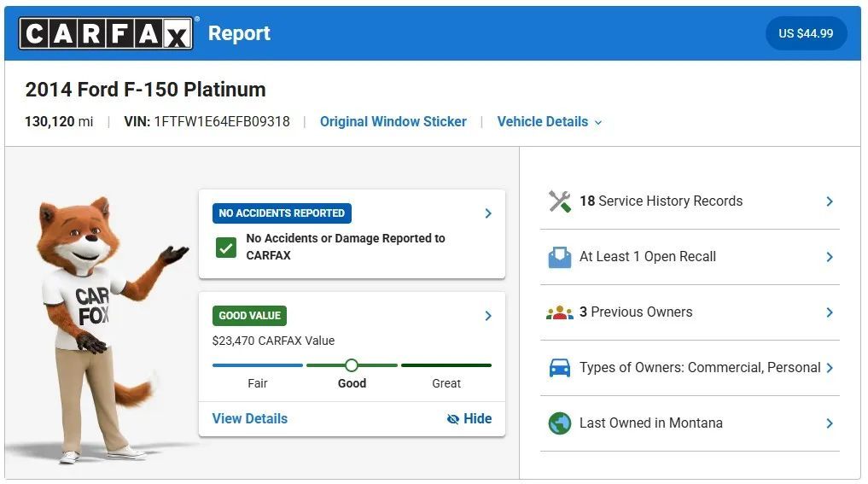Click the blue car Types of Owners icon

(x=560, y=368)
